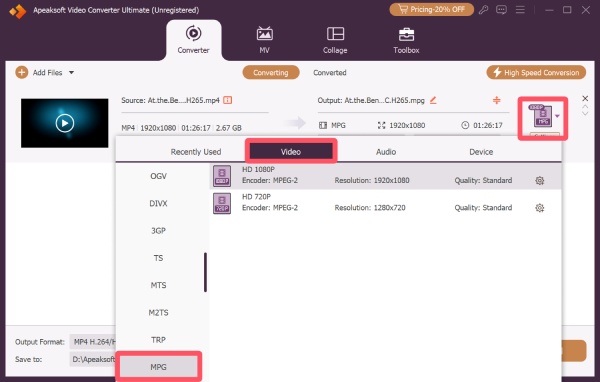Edit the output file name pencil icon

(433, 100)
